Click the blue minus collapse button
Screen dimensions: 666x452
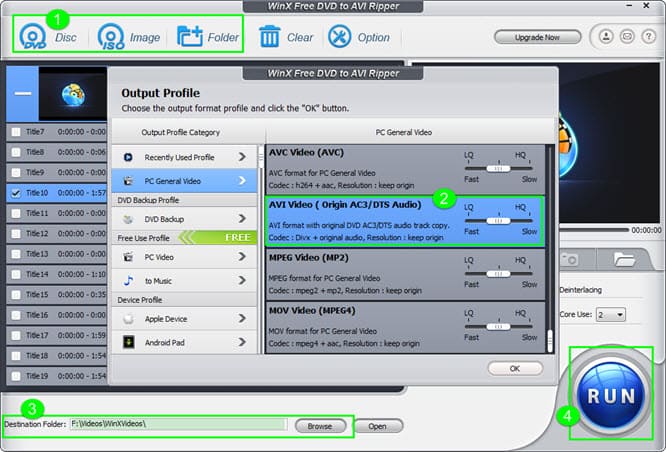click(23, 93)
